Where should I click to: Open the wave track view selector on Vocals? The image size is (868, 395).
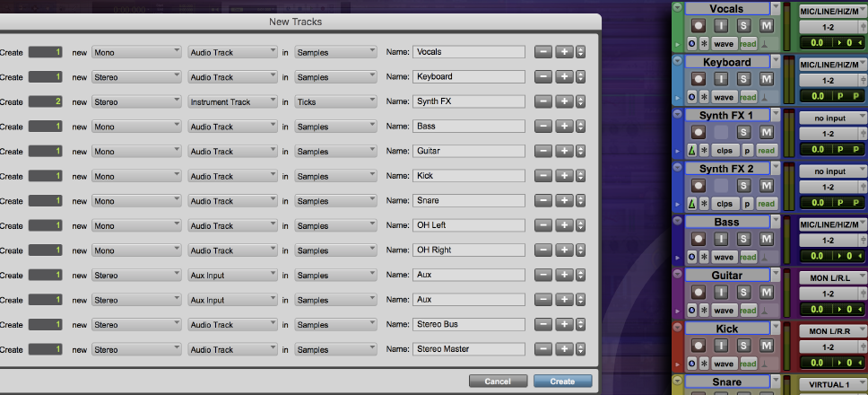(x=724, y=44)
